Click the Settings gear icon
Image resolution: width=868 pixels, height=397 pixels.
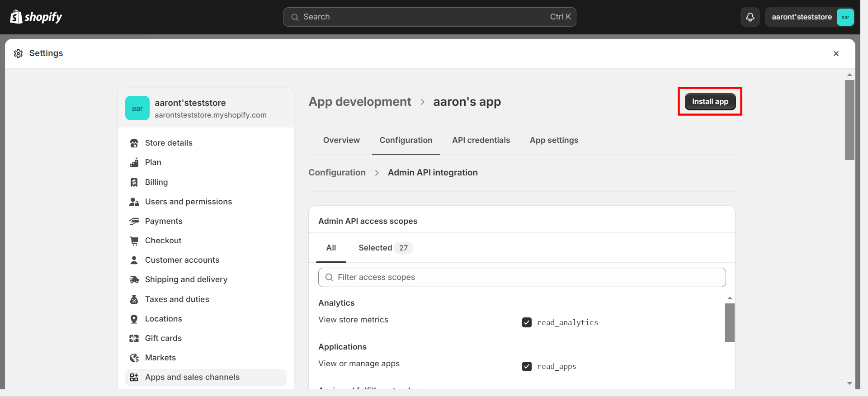tap(19, 53)
